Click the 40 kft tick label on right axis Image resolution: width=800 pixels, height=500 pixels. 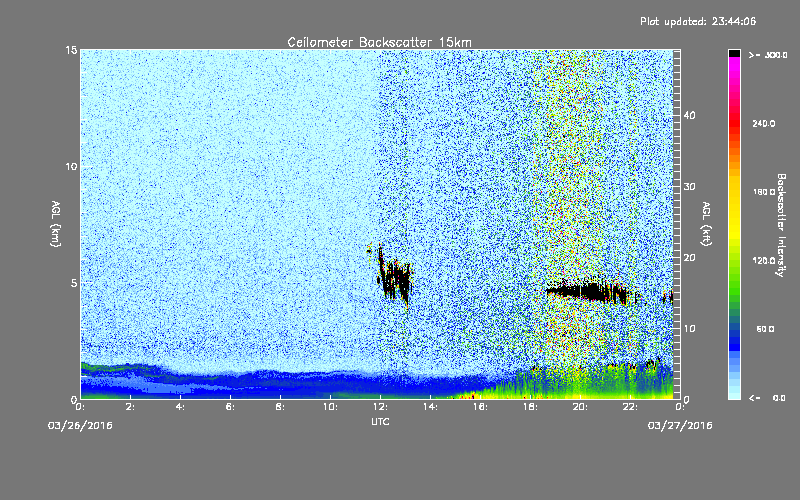tap(689, 116)
